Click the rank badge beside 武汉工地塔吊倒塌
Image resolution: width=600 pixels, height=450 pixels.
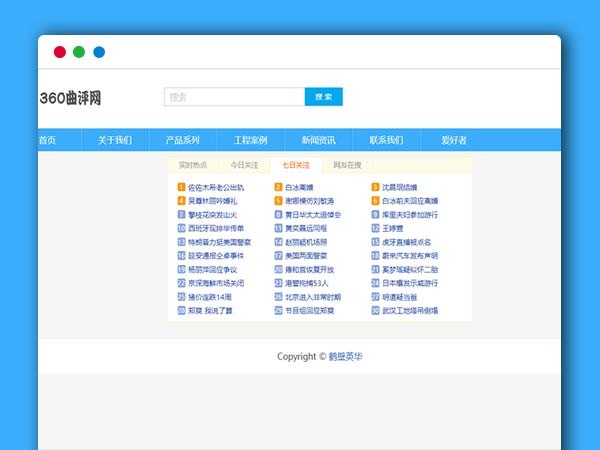[375, 311]
